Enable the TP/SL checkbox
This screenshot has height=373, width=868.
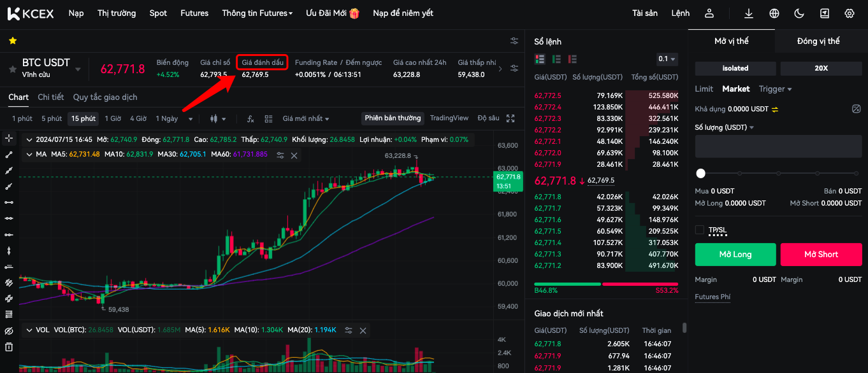pyautogui.click(x=700, y=230)
